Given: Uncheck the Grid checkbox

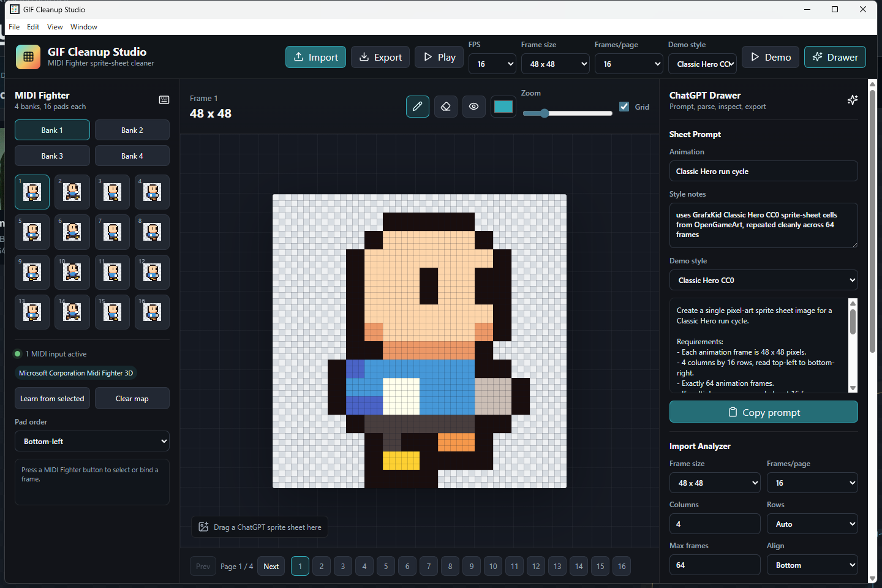Looking at the screenshot, I should coord(624,107).
